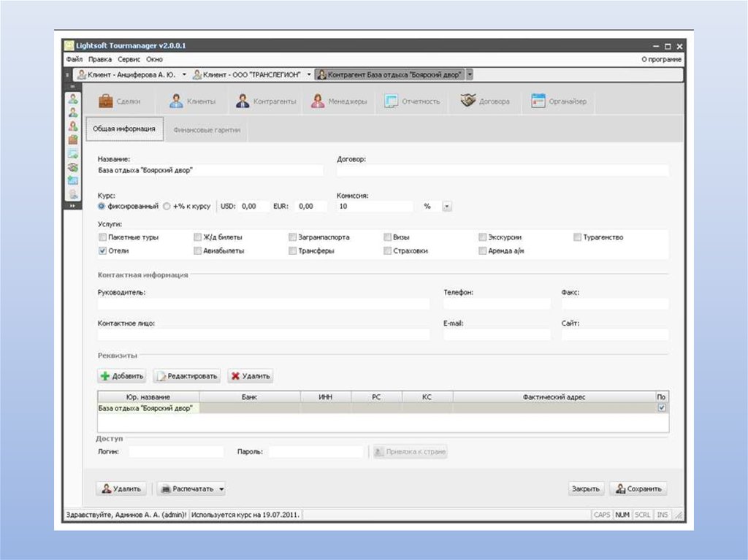The image size is (748, 560).
Task: Uncheck the Отели service checkbox
Action: click(102, 250)
